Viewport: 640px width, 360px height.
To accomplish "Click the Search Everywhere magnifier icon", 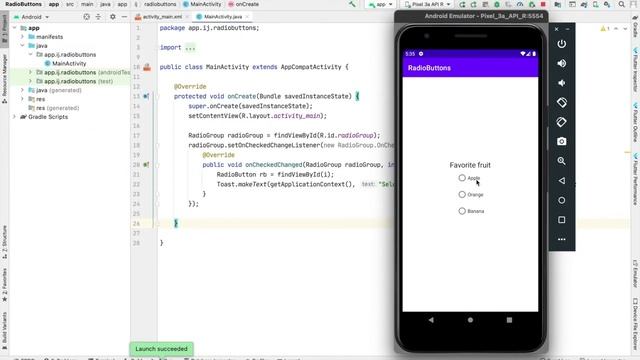I will coord(622,4).
